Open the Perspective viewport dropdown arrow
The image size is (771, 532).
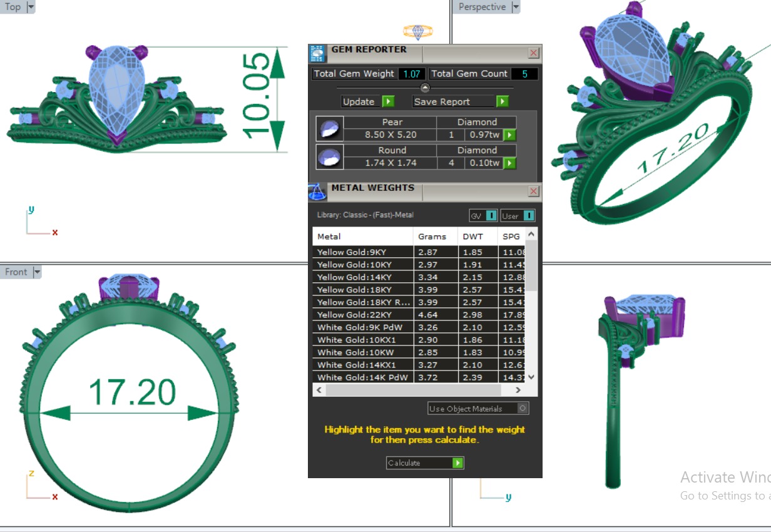pyautogui.click(x=516, y=7)
